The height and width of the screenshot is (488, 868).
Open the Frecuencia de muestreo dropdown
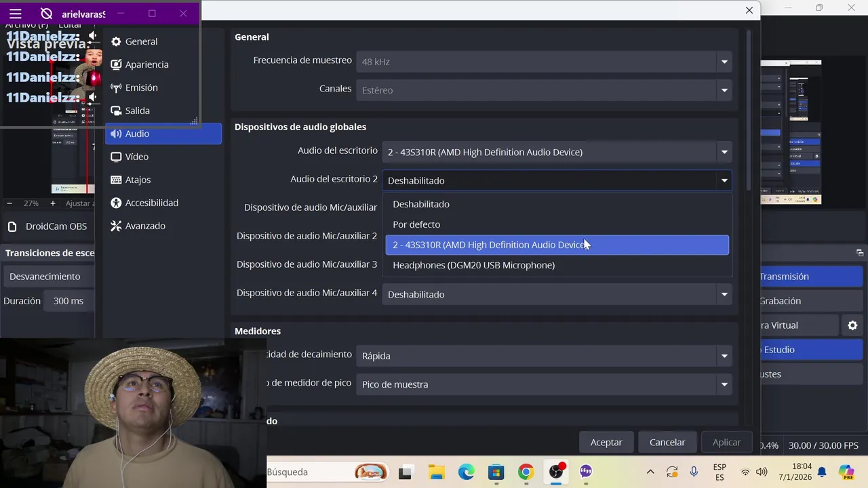(x=544, y=62)
